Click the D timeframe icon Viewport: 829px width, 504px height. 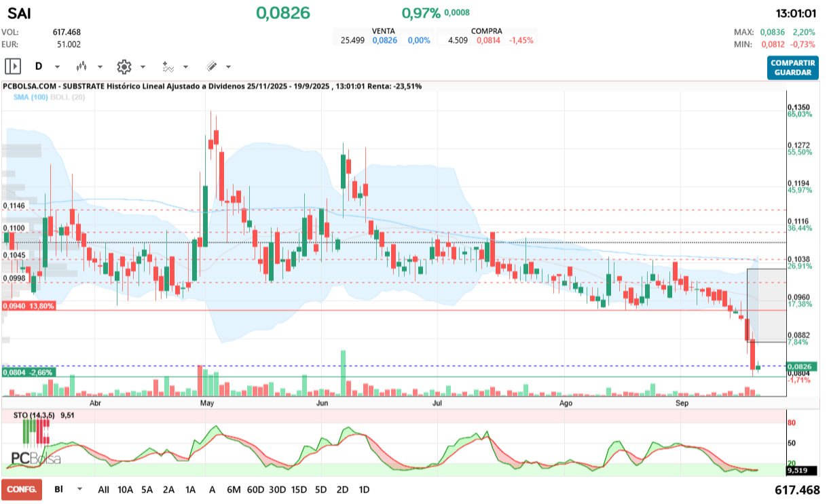39,66
